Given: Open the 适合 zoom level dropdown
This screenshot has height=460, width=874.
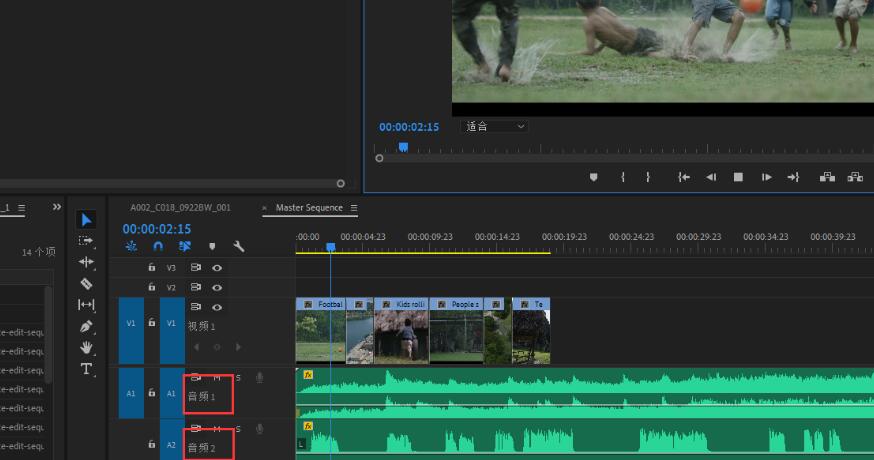Looking at the screenshot, I should coord(494,127).
